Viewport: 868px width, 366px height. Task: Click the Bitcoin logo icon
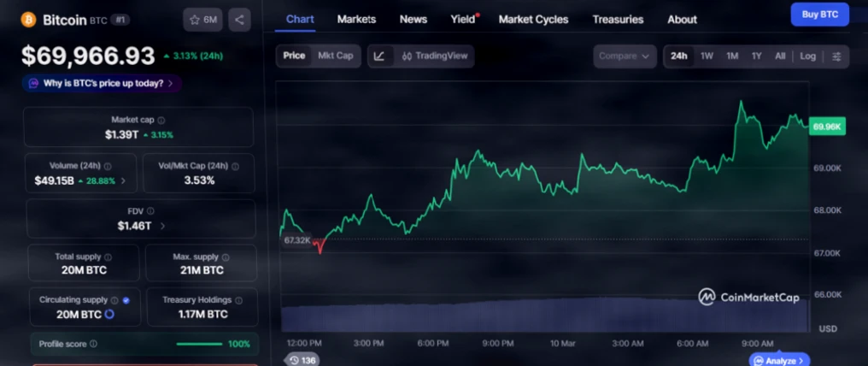click(28, 20)
